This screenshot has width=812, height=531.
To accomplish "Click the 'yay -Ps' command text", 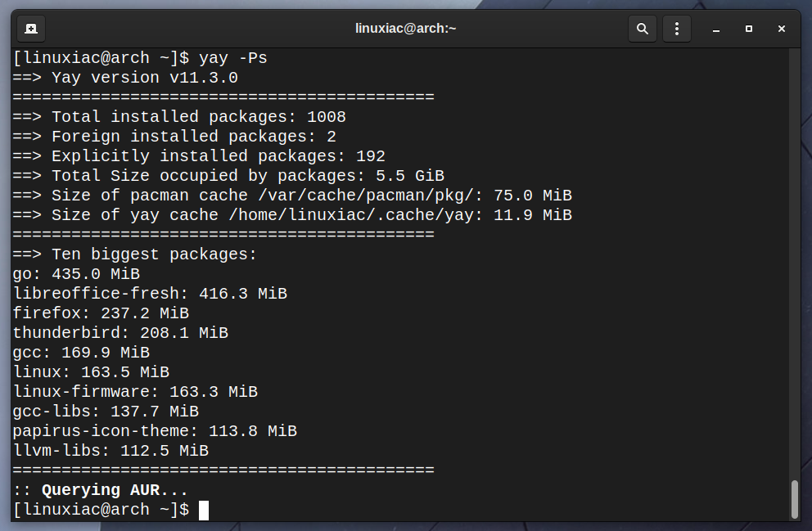I will (x=233, y=58).
